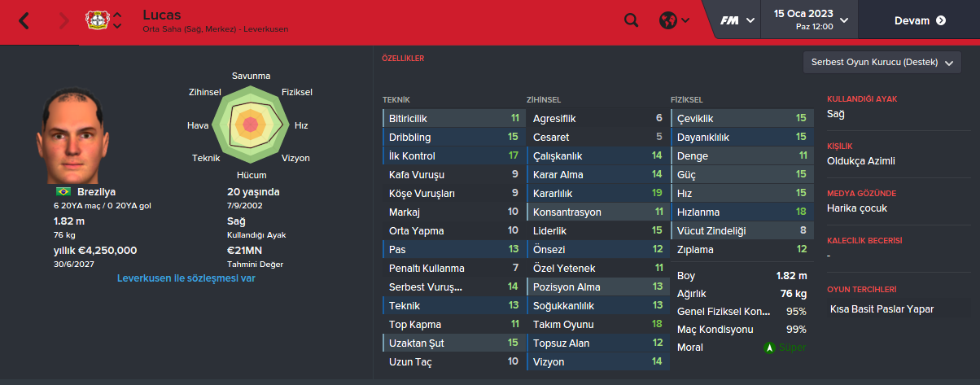The height and width of the screenshot is (385, 980).
Task: Click the forward navigation arrow
Action: (64, 20)
